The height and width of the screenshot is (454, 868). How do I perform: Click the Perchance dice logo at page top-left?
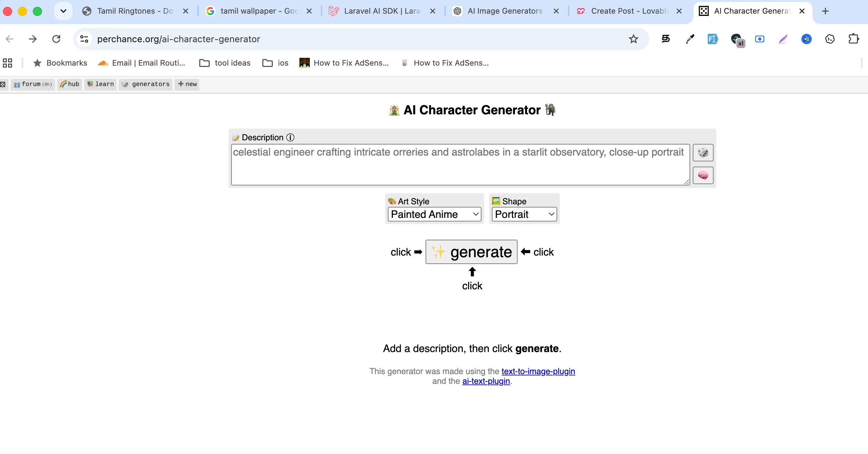pos(2,84)
